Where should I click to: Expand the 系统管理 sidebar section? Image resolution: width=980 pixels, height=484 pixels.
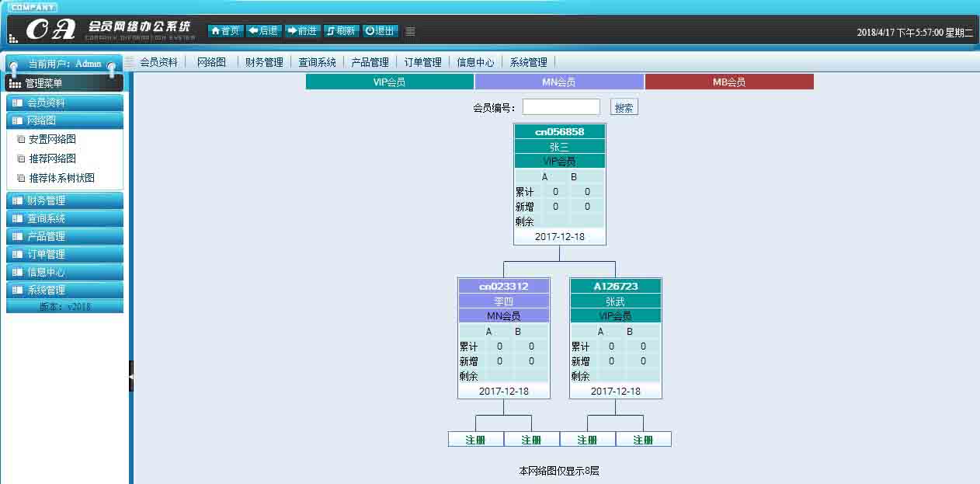coord(64,291)
